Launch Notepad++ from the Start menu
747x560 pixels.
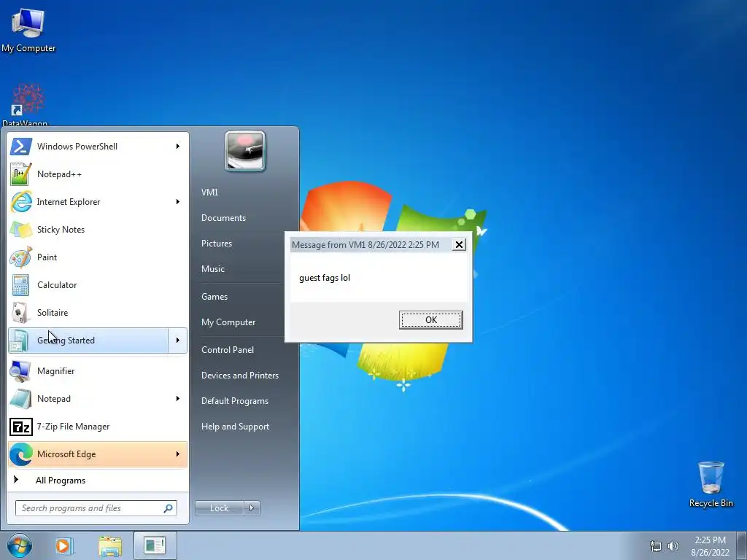pyautogui.click(x=98, y=174)
